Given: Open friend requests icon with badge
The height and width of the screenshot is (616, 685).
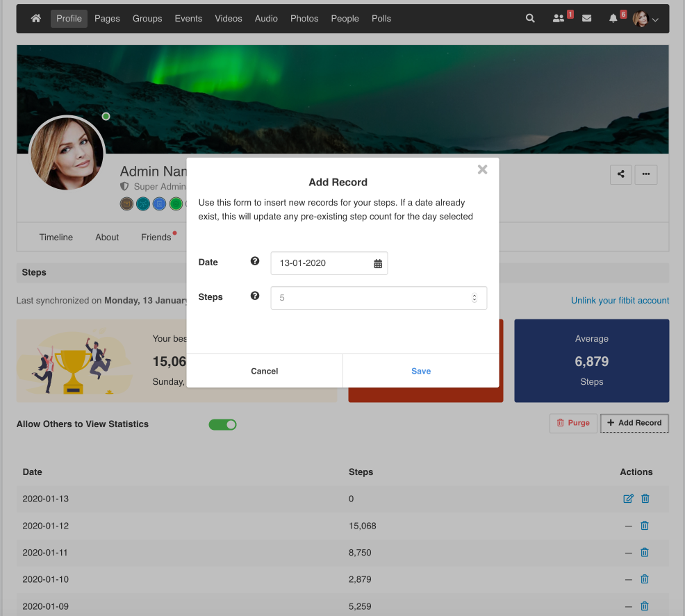Looking at the screenshot, I should coord(559,19).
